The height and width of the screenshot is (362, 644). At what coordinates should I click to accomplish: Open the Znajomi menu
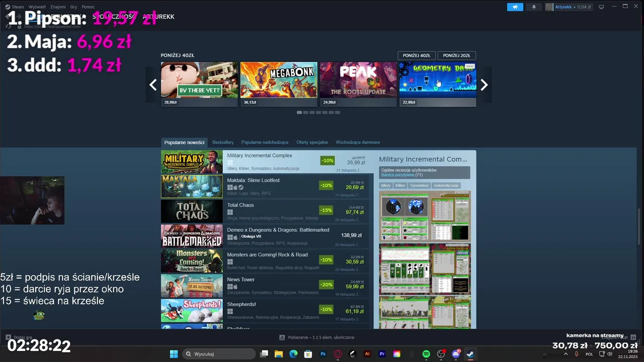pos(58,7)
